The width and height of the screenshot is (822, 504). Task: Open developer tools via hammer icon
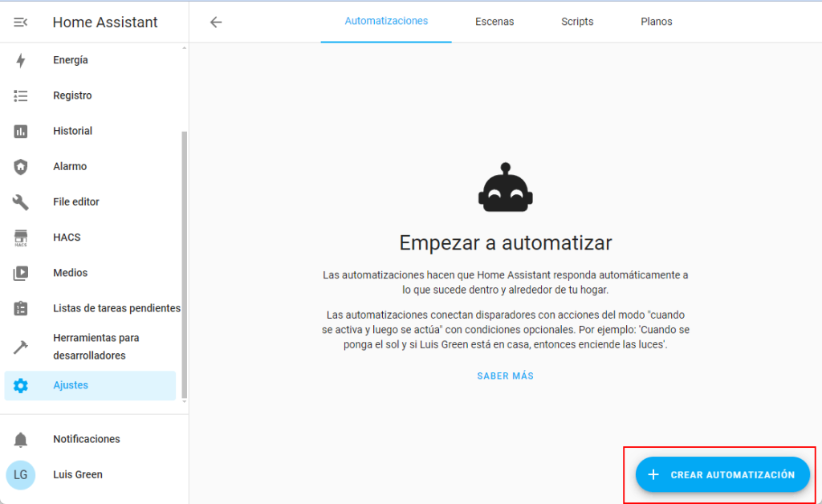(21, 347)
